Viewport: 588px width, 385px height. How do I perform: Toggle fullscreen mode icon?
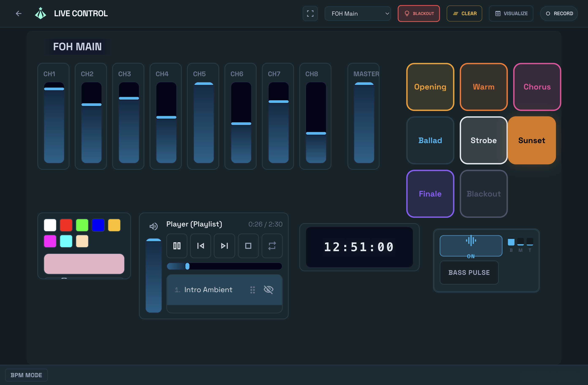click(x=310, y=14)
